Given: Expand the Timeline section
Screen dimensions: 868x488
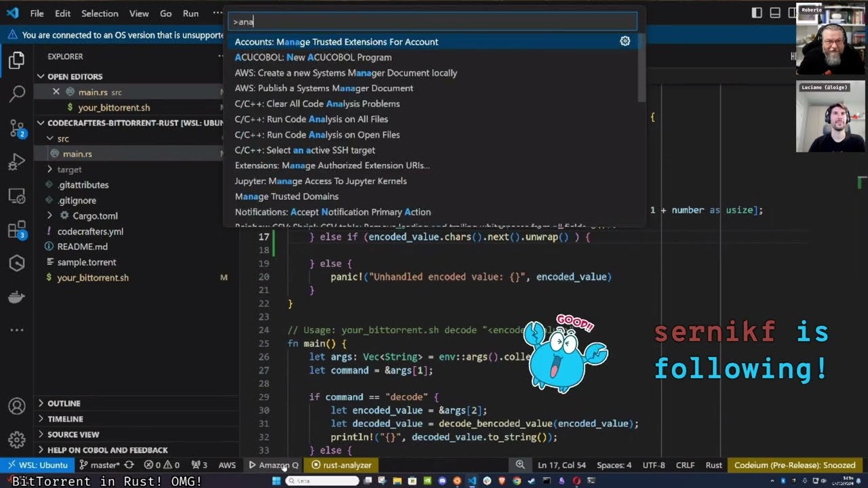Looking at the screenshot, I should [41, 419].
